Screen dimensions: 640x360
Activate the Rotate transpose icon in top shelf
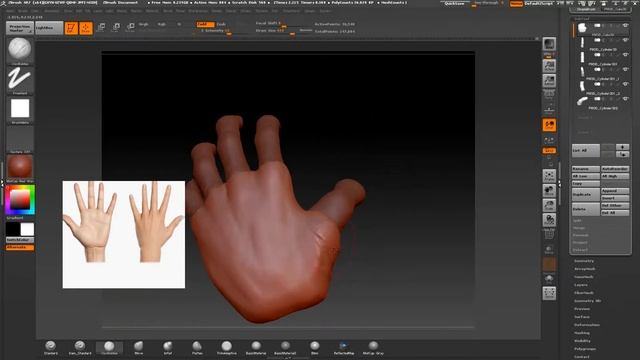click(x=130, y=28)
